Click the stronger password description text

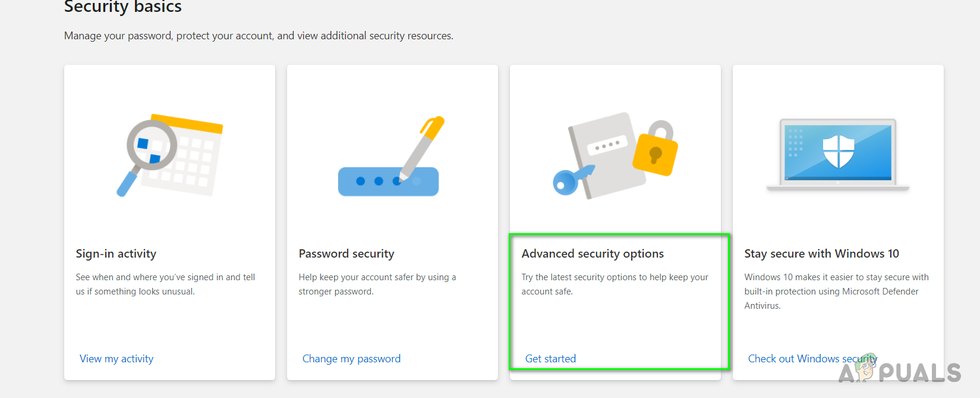point(377,284)
